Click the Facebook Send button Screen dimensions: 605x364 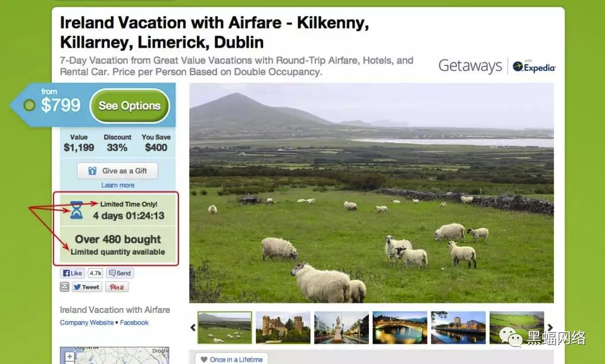(x=120, y=273)
